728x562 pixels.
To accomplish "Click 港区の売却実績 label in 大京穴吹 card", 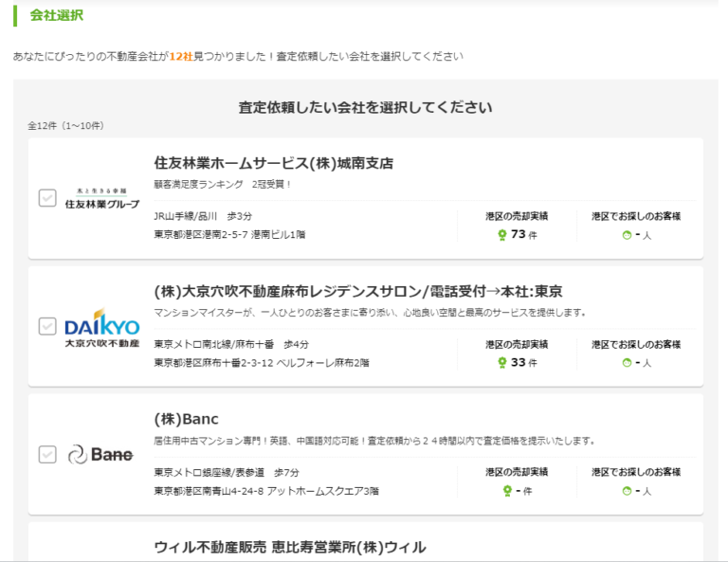I will (517, 344).
